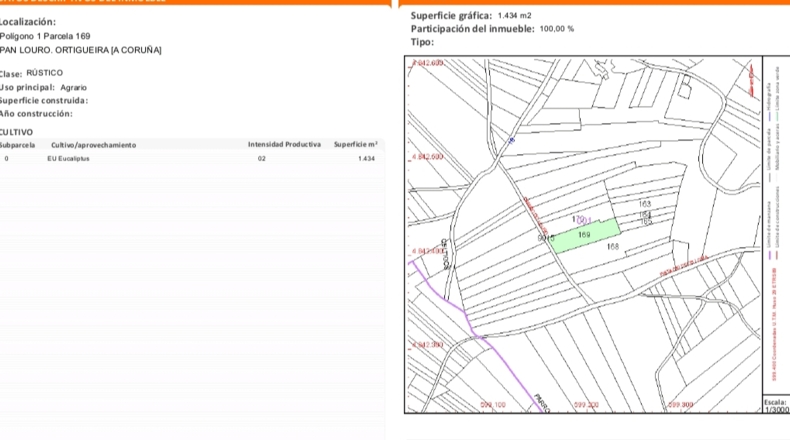Click the 'Tipo:' label
This screenshot has width=790, height=440.
coord(422,42)
